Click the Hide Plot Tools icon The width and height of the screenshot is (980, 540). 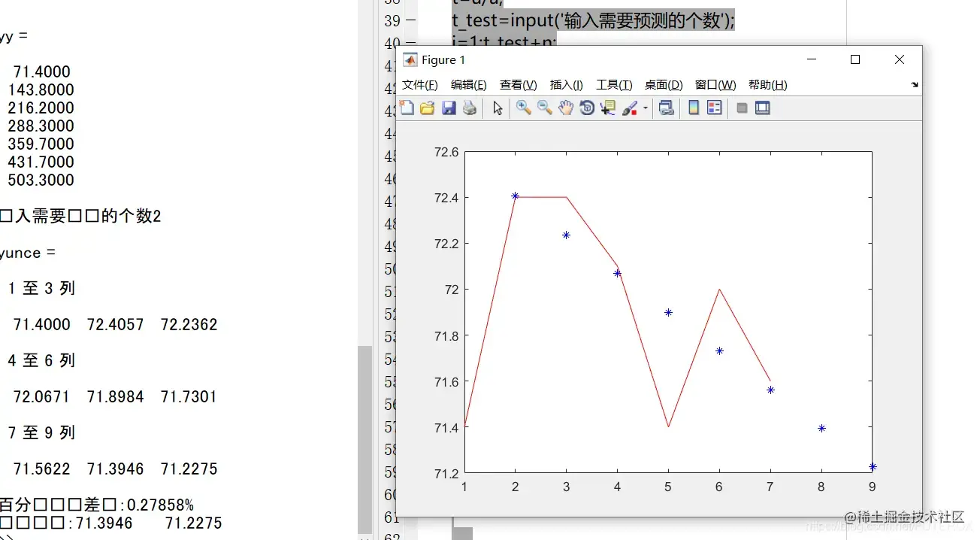coord(742,108)
